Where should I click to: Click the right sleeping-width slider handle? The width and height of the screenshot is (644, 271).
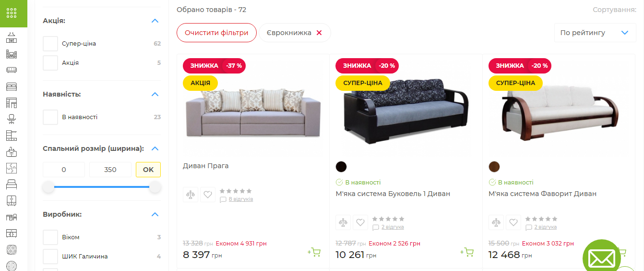(155, 187)
